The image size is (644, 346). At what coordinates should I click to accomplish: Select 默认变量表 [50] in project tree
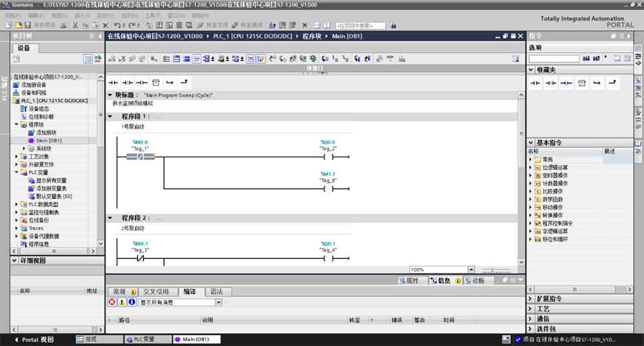coord(54,197)
